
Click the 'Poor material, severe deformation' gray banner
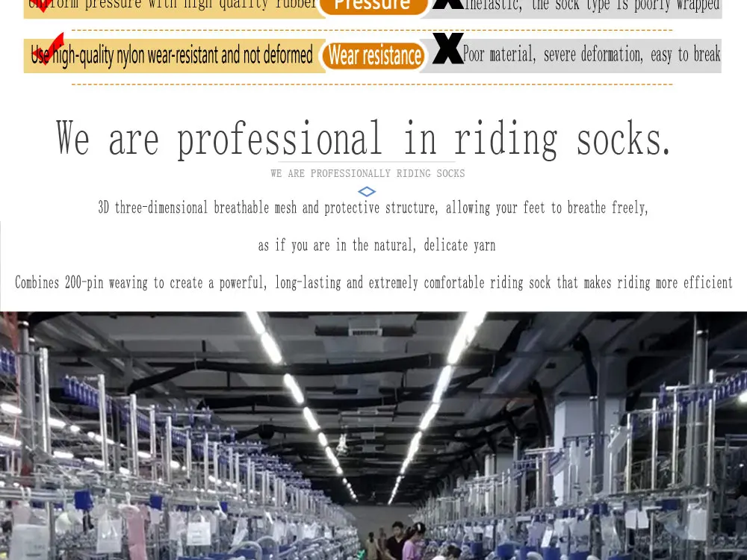571,56
